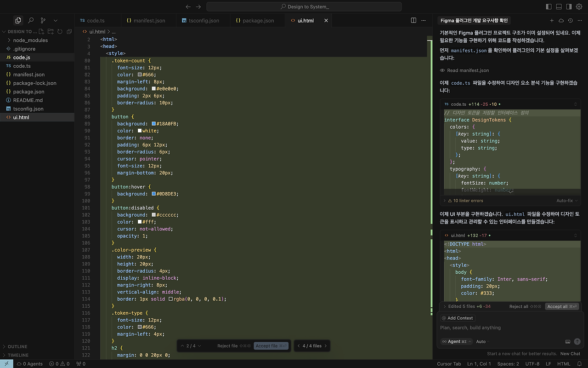Split the editor to the right
The image size is (588, 368).
(413, 20)
